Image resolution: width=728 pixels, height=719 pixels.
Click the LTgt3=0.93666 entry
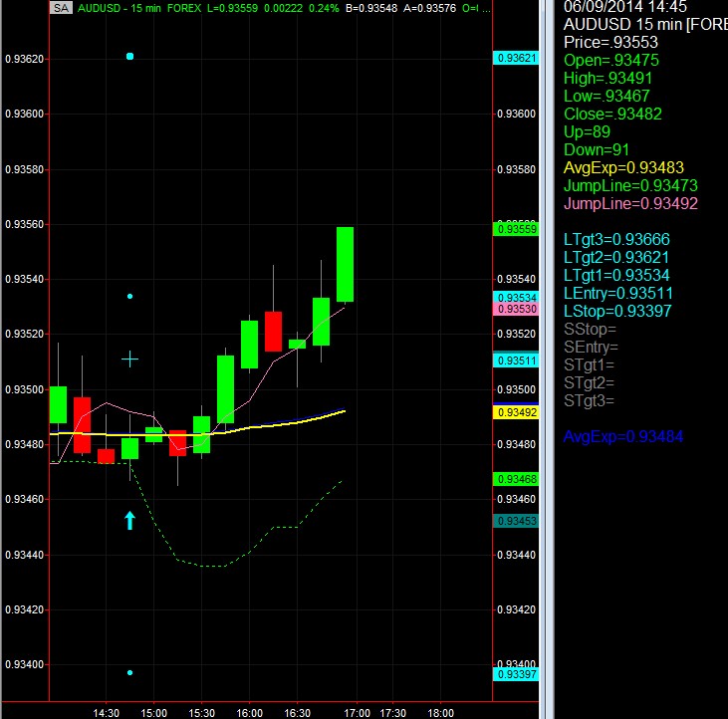tap(616, 240)
